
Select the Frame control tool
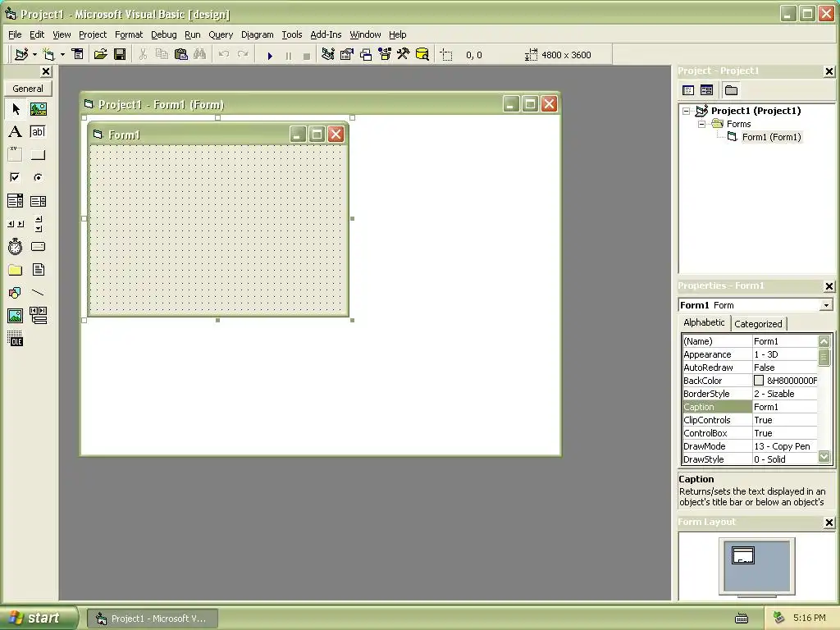click(16, 155)
